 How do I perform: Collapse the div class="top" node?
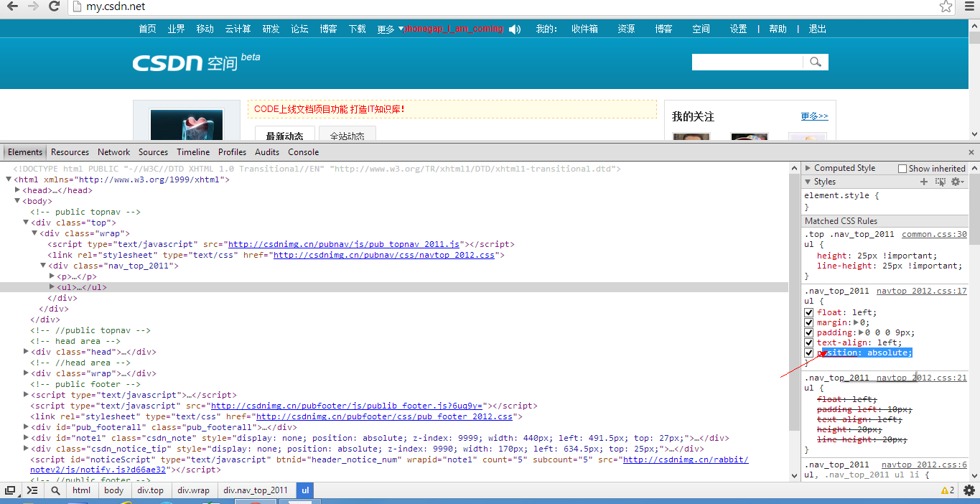tap(26, 223)
